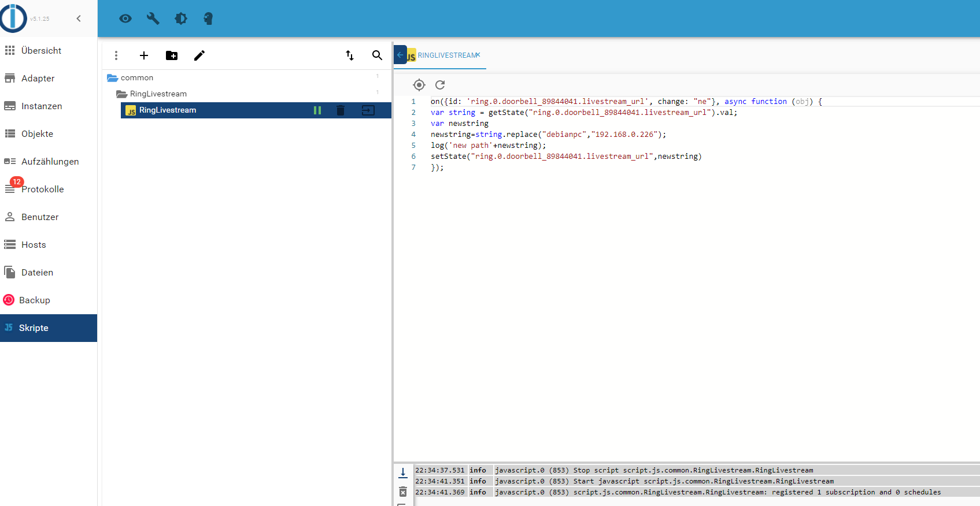
Task: Click the ioBroker logo
Action: coord(13,18)
